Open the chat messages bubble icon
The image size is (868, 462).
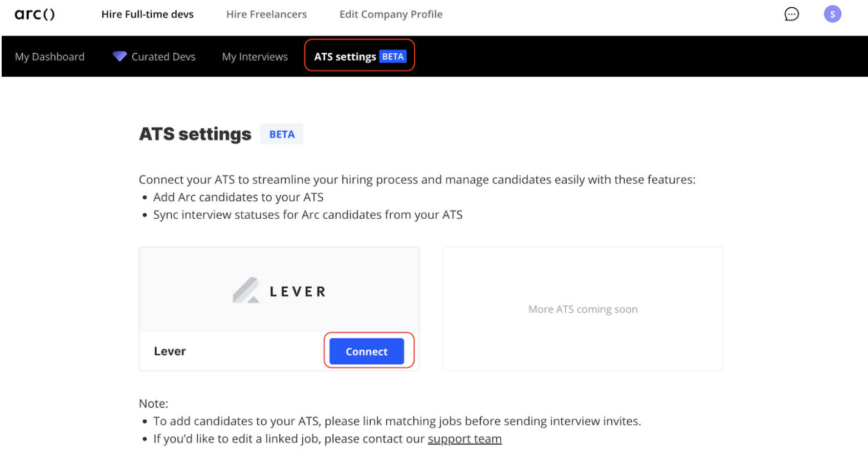[791, 14]
